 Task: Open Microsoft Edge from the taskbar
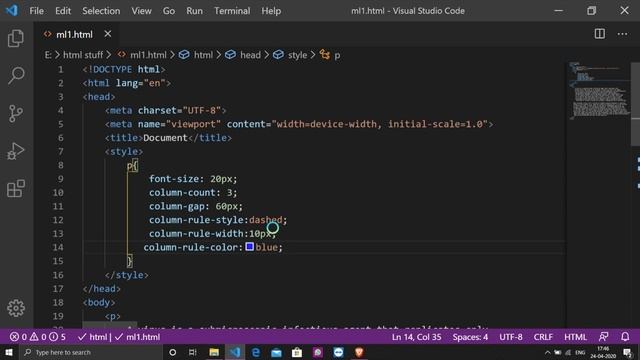point(256,352)
